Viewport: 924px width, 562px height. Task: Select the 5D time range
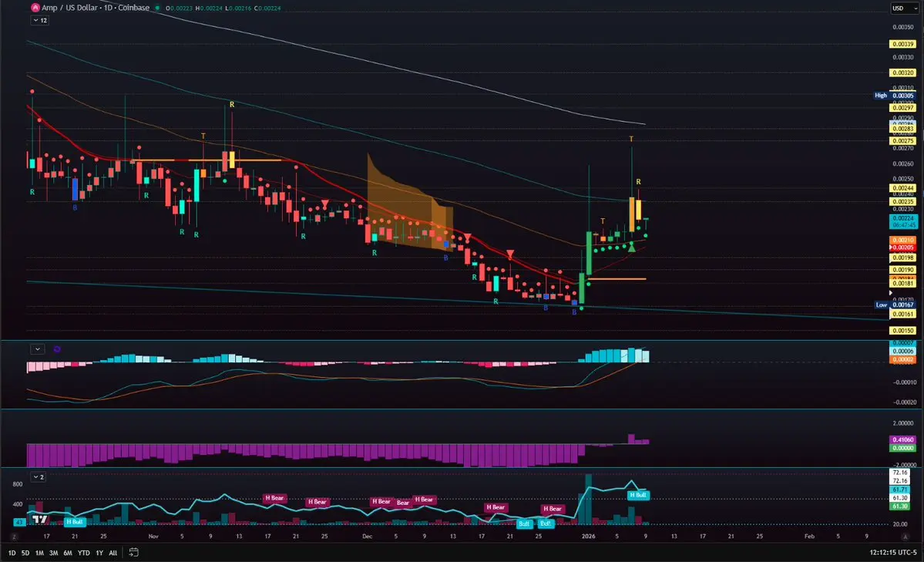click(25, 553)
